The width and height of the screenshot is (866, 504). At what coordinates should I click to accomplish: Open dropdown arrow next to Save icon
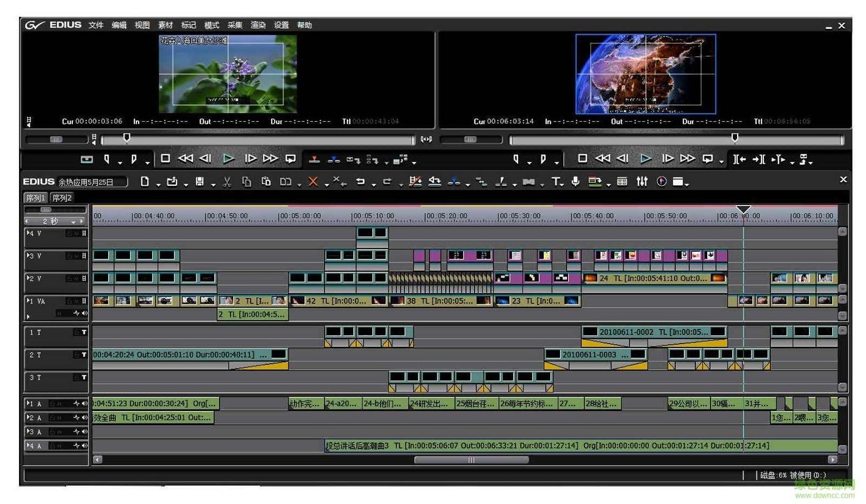click(213, 185)
